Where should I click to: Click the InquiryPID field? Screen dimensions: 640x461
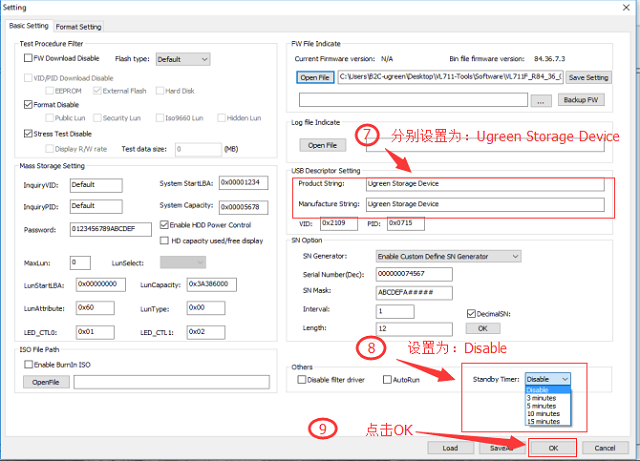[x=96, y=206]
